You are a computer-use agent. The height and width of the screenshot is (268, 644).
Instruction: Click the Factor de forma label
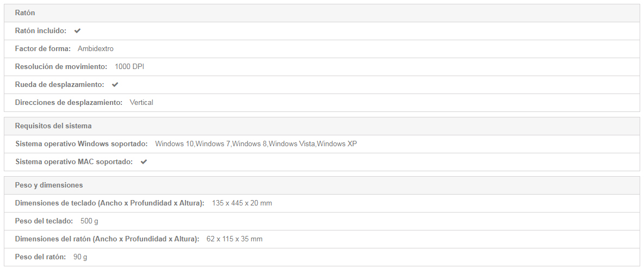(x=43, y=49)
